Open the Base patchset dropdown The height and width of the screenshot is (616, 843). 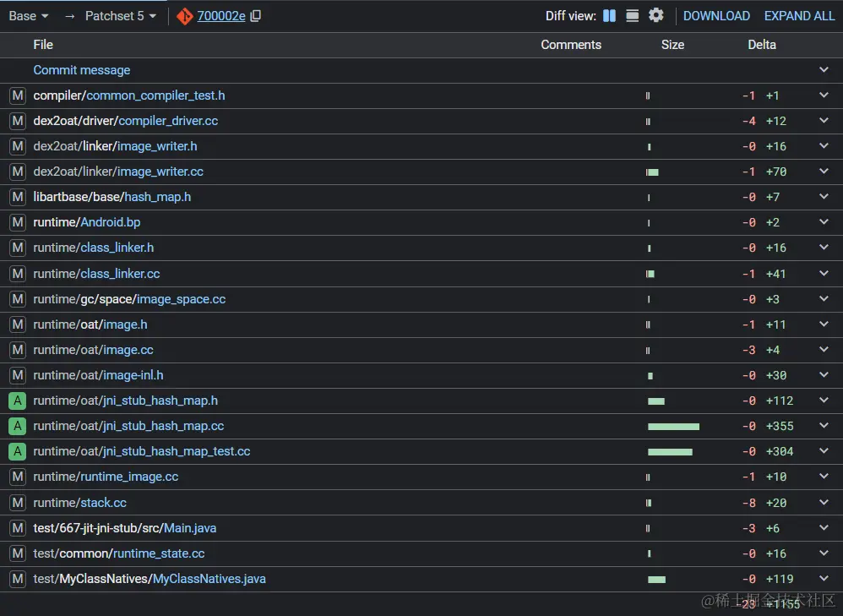pos(29,16)
